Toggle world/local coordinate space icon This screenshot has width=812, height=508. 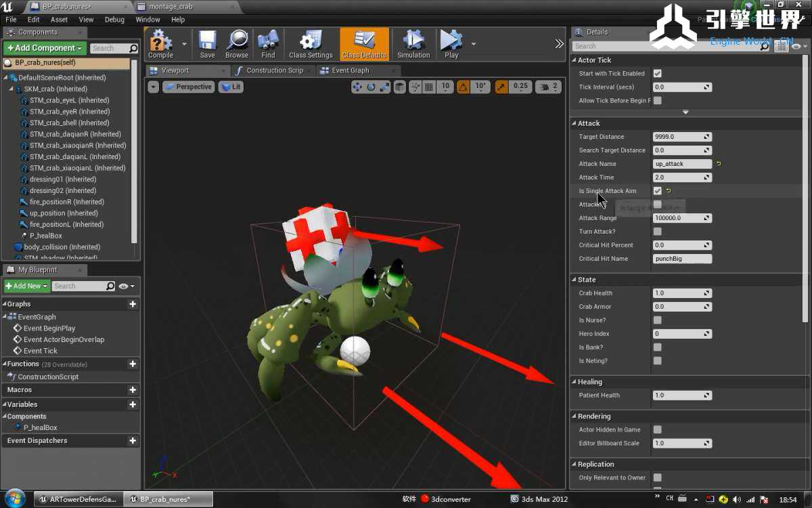point(400,87)
